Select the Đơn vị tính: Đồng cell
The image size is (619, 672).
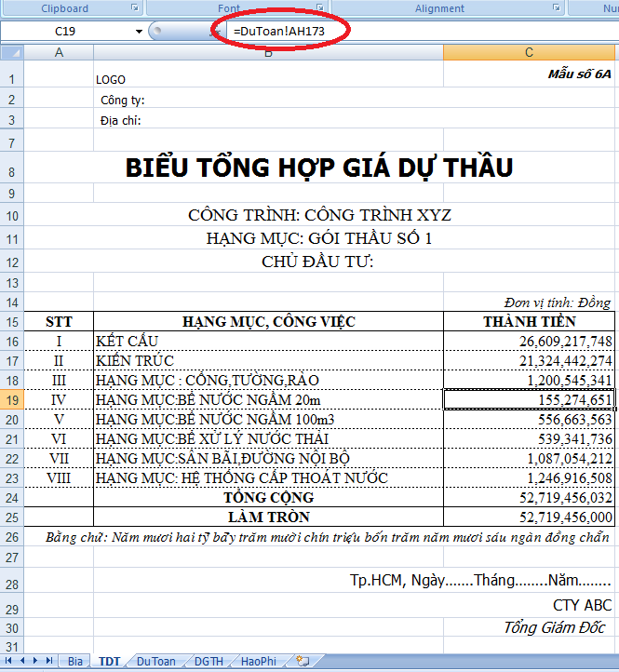click(529, 302)
